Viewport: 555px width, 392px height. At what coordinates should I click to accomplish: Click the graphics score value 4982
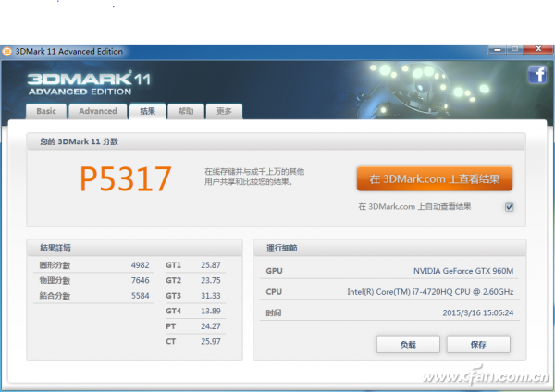141,265
